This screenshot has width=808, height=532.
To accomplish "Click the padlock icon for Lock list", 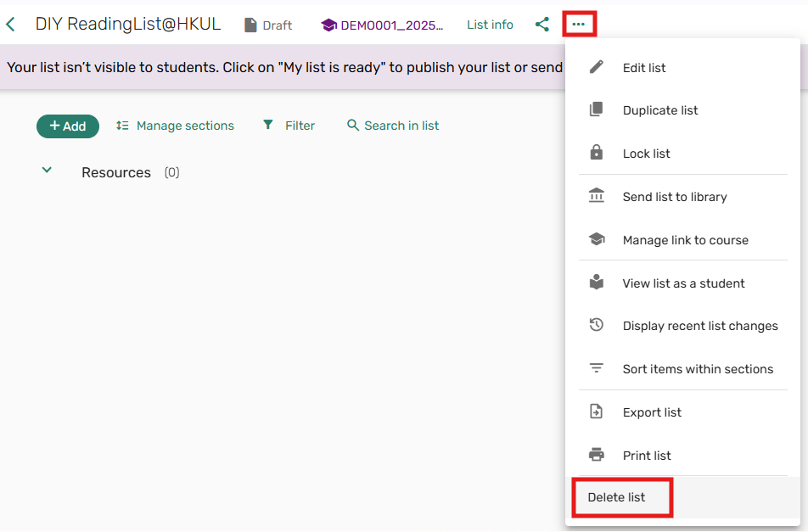I will pos(597,154).
